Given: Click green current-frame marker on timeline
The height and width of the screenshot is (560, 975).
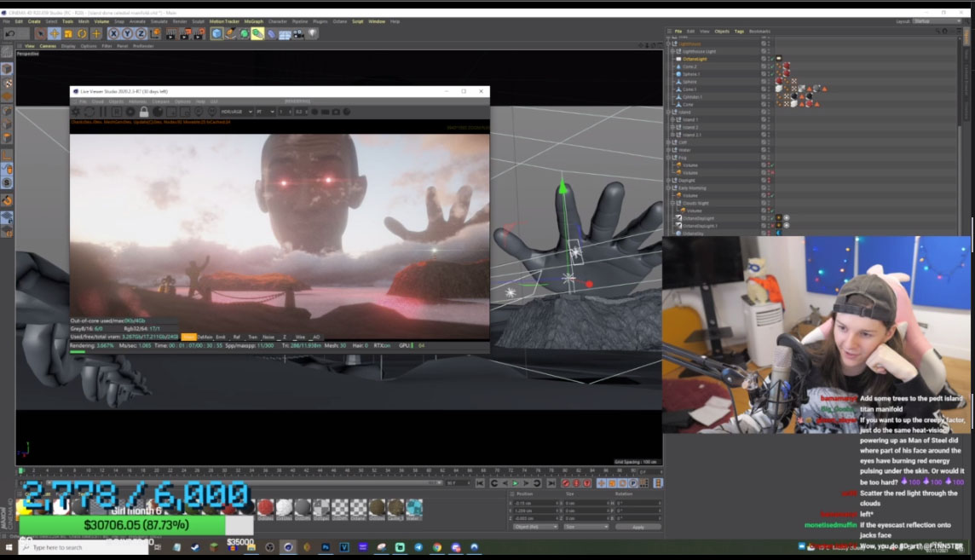Looking at the screenshot, I should (21, 471).
